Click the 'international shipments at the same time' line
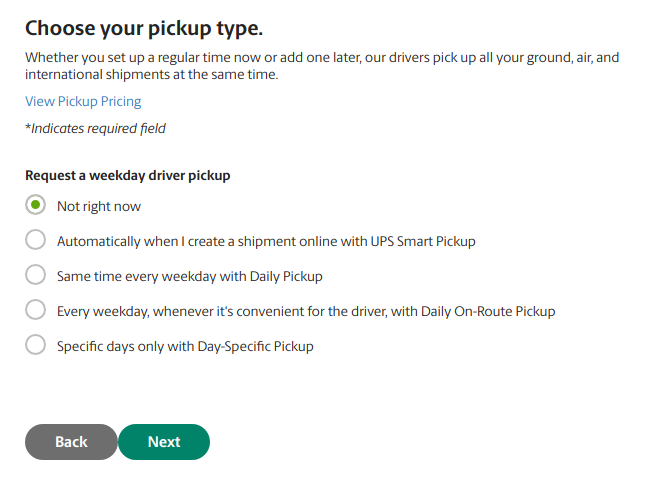The width and height of the screenshot is (653, 484). click(x=151, y=75)
